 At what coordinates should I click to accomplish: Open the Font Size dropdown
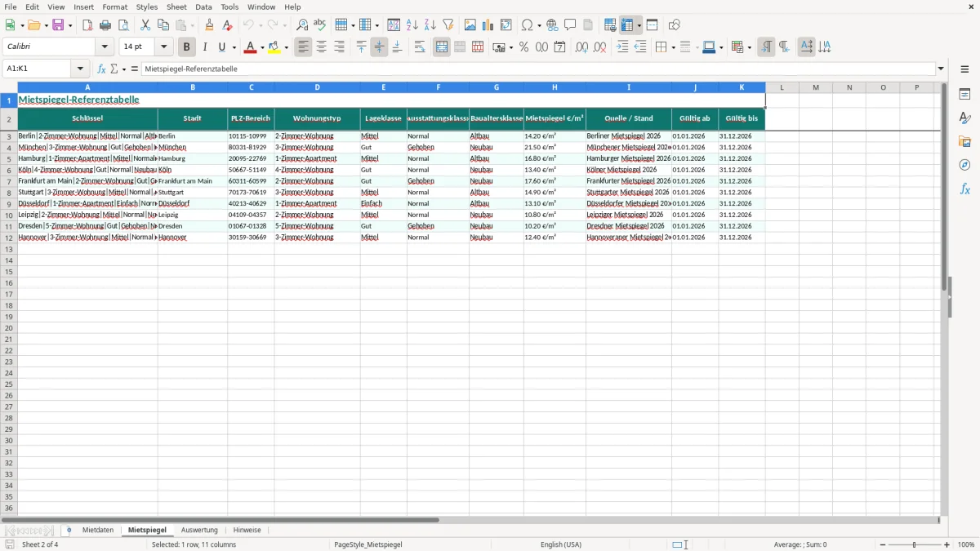click(x=163, y=47)
